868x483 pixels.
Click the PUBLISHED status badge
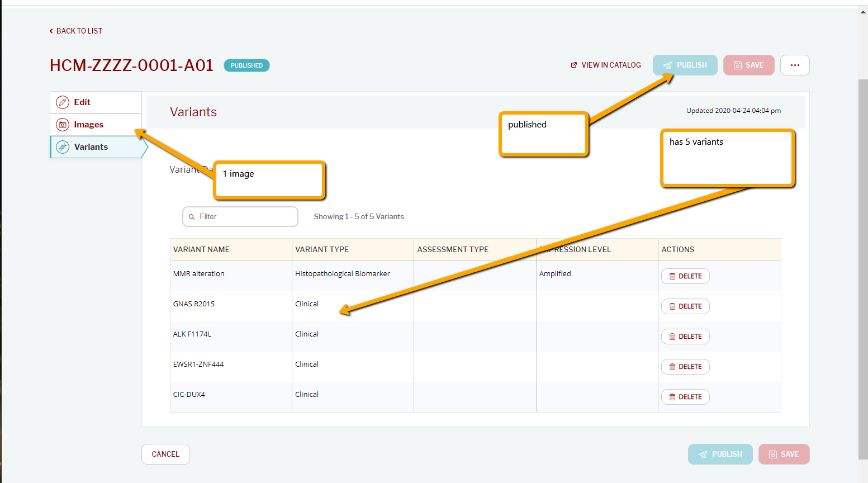(246, 65)
